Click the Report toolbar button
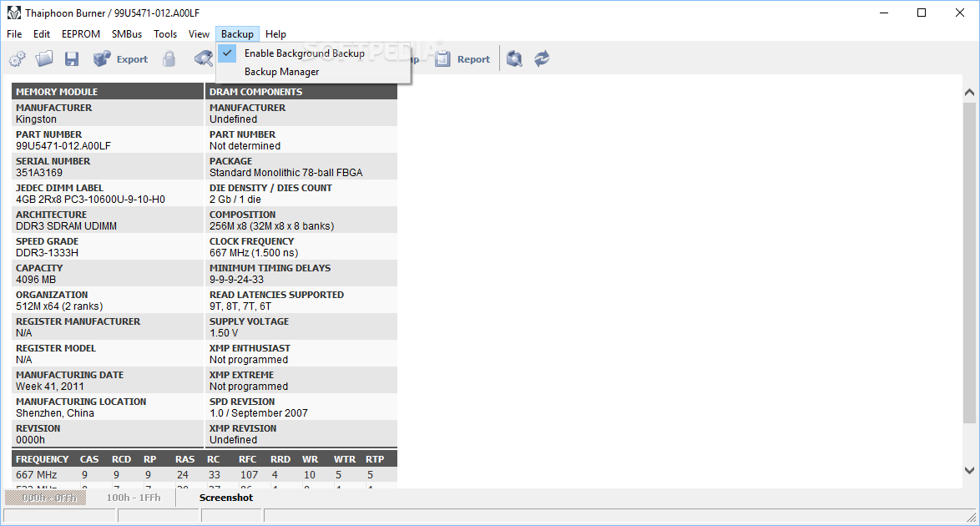The image size is (980, 526). pos(462,58)
